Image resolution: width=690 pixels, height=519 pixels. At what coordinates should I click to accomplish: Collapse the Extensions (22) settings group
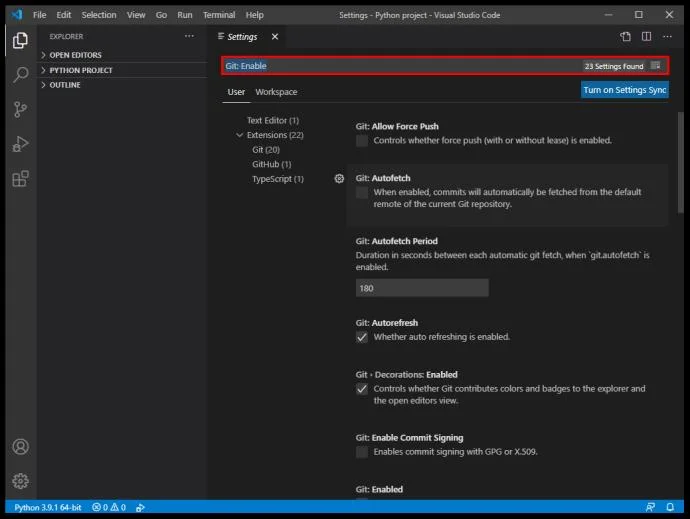[x=239, y=135]
